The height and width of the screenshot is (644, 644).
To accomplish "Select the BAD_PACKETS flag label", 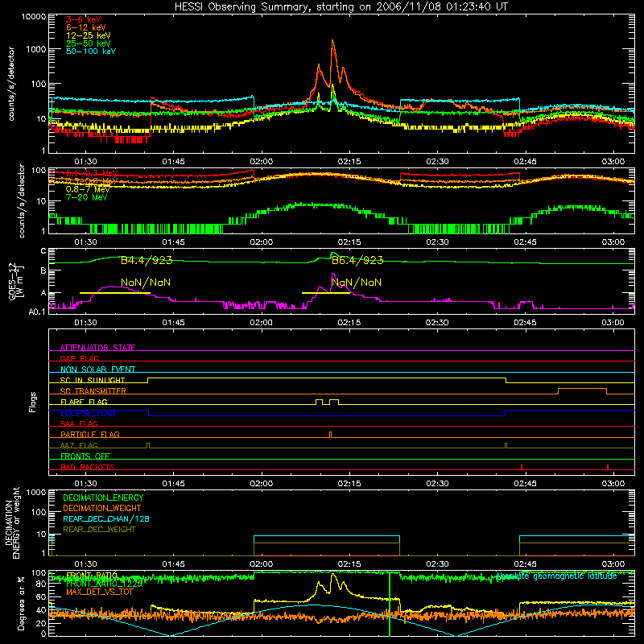I will point(88,467).
